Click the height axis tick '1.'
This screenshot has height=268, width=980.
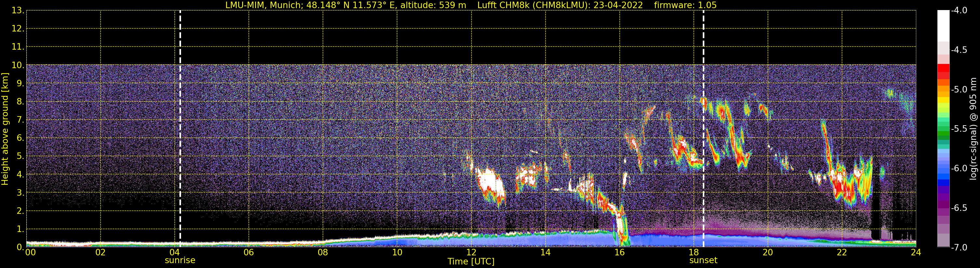pyautogui.click(x=20, y=229)
